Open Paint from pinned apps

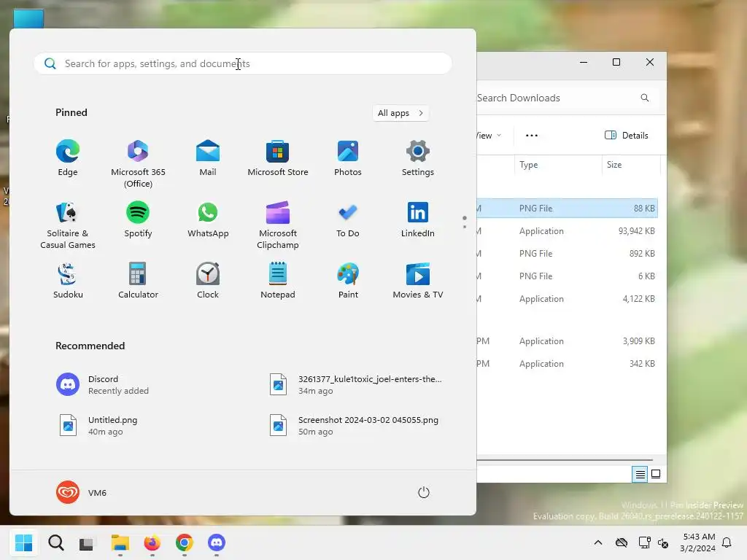click(x=348, y=281)
